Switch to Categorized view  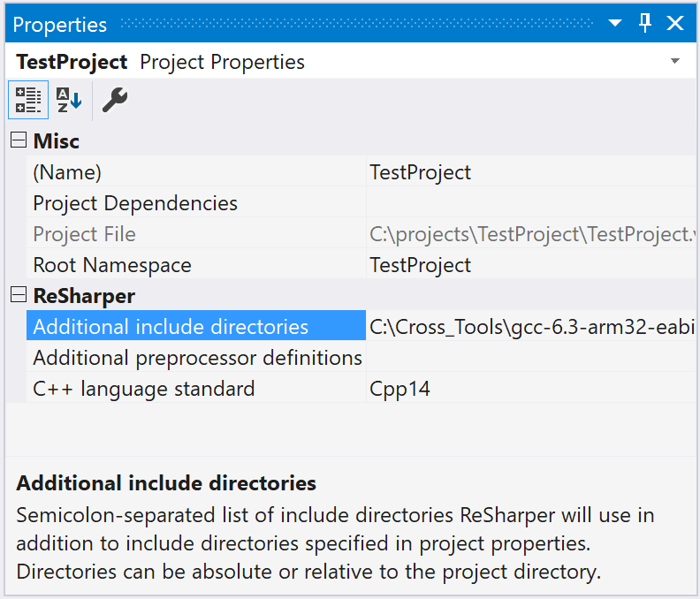pyautogui.click(x=28, y=100)
